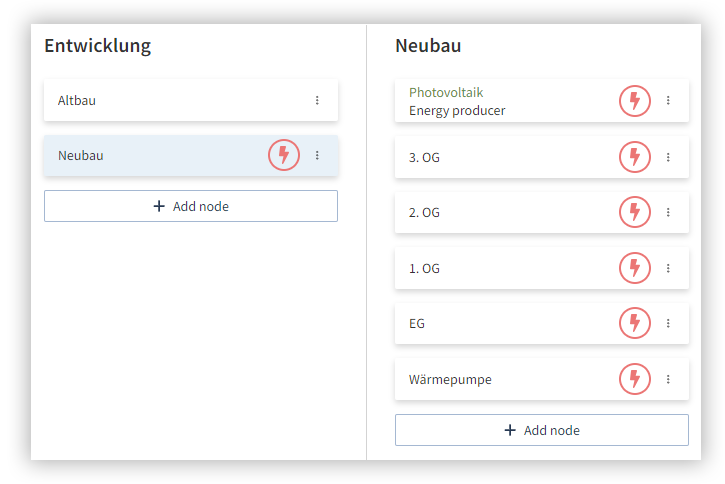Show more options for 2. OG
This screenshot has height=484, width=725.
coord(668,212)
